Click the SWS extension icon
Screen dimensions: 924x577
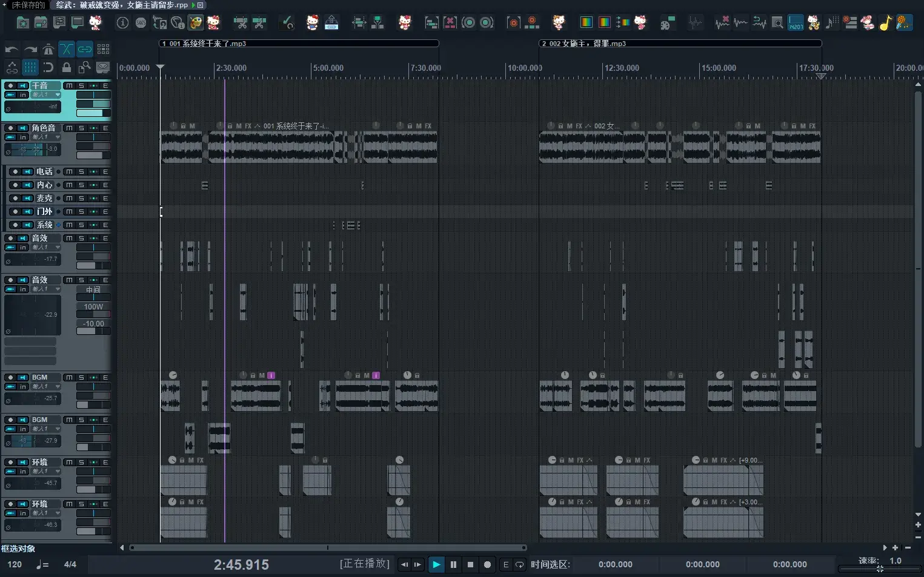pos(141,23)
